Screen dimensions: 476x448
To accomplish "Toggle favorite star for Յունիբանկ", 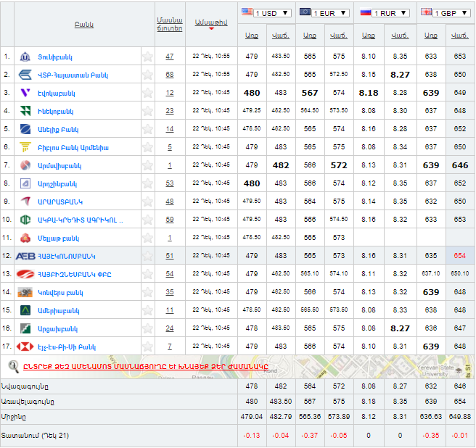I will pyautogui.click(x=147, y=57).
